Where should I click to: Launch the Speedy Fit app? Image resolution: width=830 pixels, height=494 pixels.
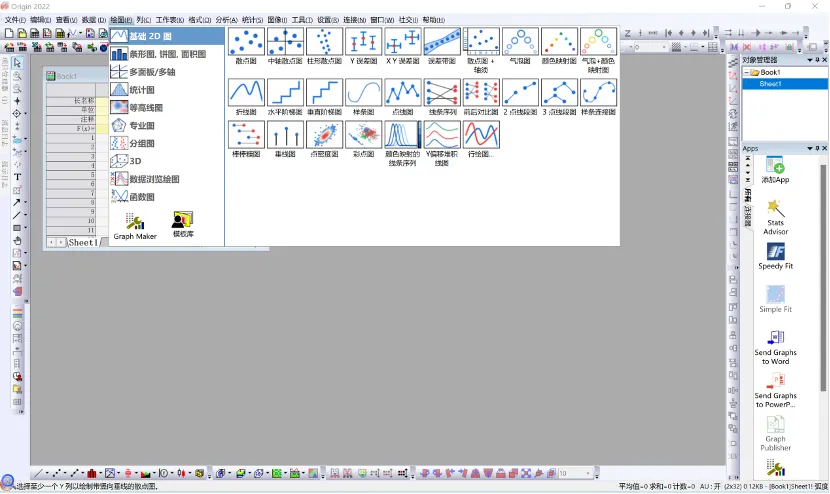(775, 256)
